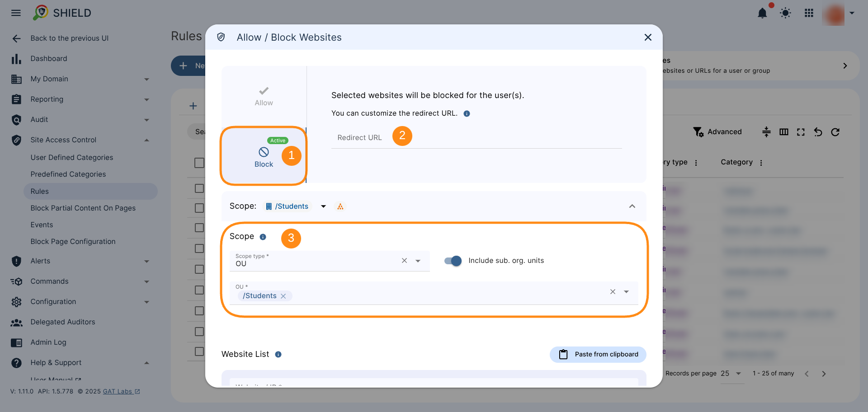Remove the /Students OU chip
Viewport: 868px width, 412px height.
283,296
